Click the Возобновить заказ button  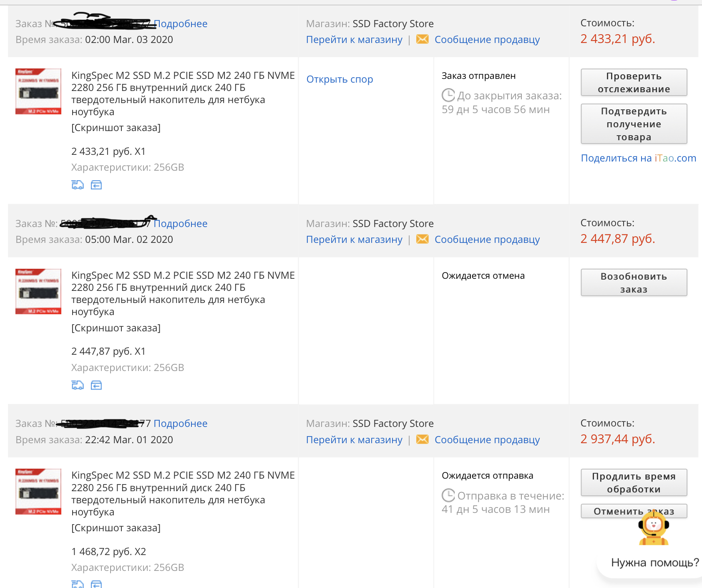pyautogui.click(x=634, y=283)
